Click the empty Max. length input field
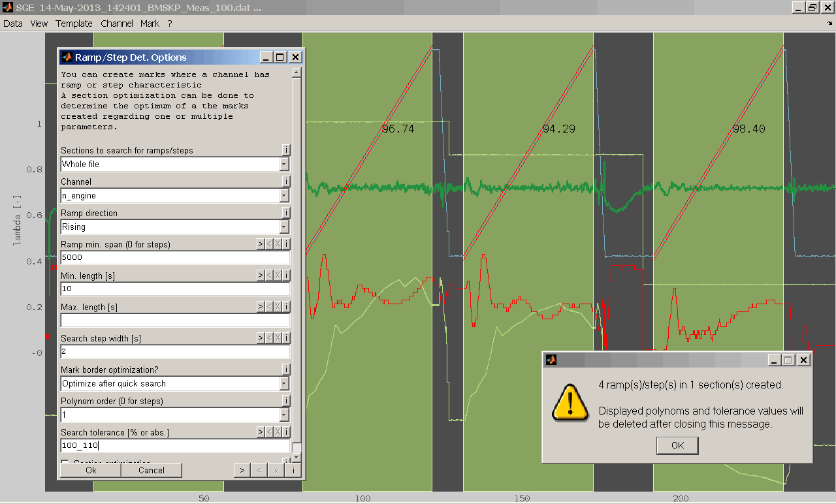The height and width of the screenshot is (504, 836). (x=175, y=320)
